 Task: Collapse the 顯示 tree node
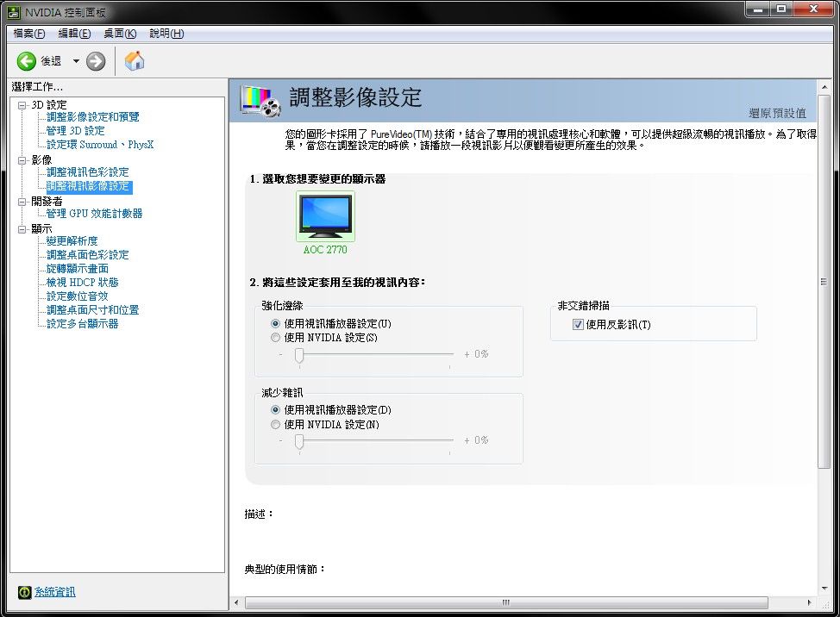(x=22, y=229)
